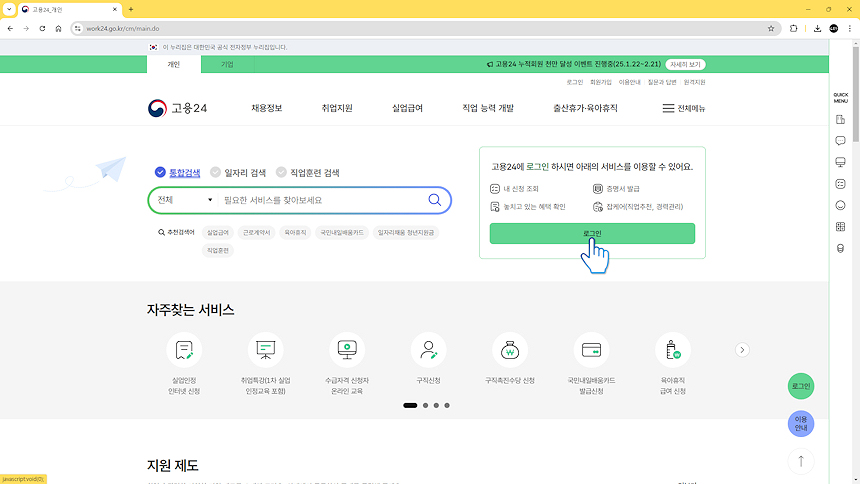Click the 질문과 답변 link

662,82
